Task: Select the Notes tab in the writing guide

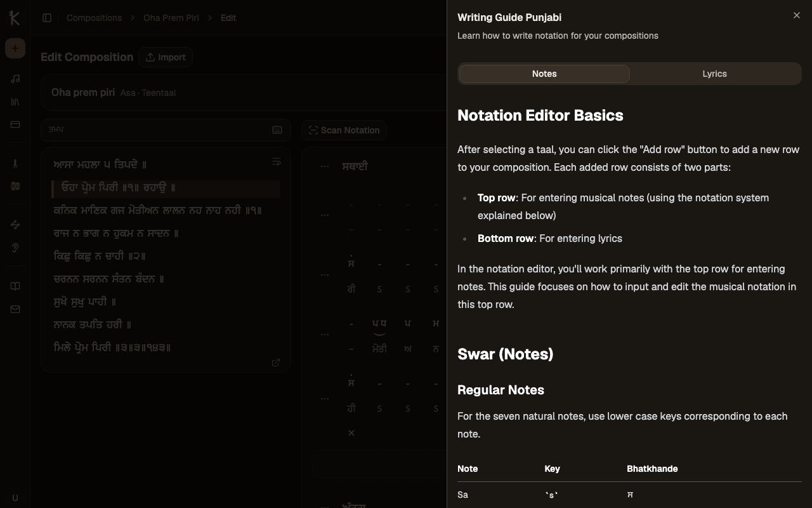Action: point(544,74)
